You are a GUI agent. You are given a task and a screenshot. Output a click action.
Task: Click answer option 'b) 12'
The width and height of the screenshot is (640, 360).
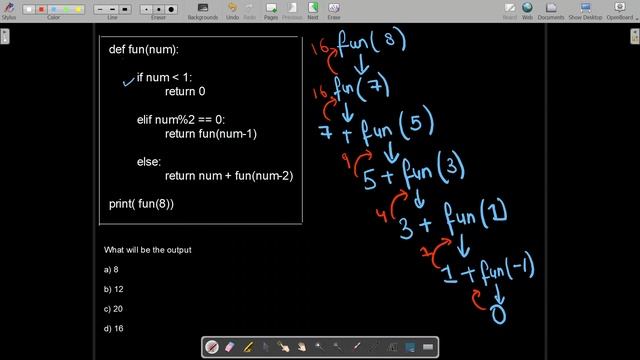tap(113, 289)
